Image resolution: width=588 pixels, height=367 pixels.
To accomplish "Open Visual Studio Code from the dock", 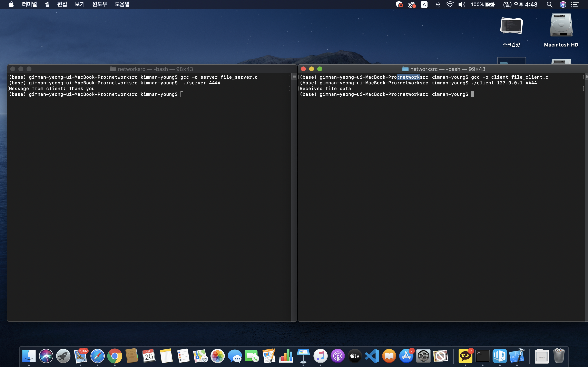I will click(372, 356).
